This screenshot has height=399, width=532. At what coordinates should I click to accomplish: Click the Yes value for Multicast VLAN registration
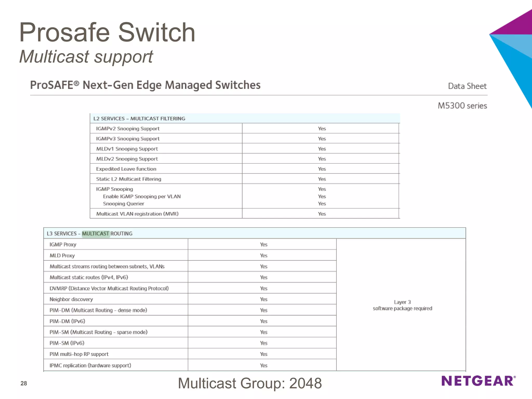tap(322, 214)
